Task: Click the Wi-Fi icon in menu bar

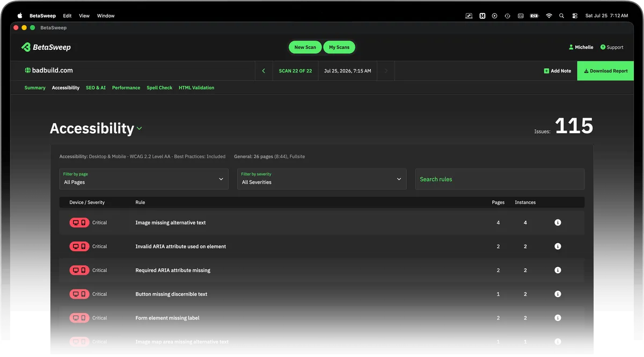Action: pos(548,16)
